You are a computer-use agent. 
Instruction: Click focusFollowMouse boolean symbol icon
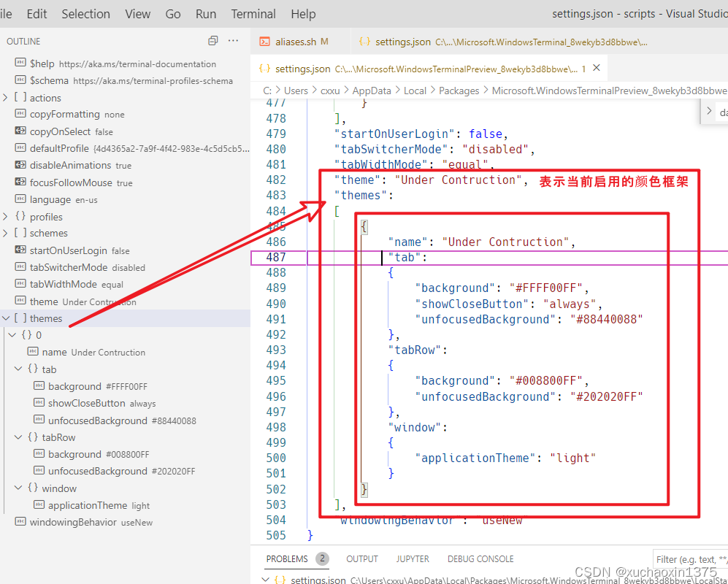tap(20, 182)
